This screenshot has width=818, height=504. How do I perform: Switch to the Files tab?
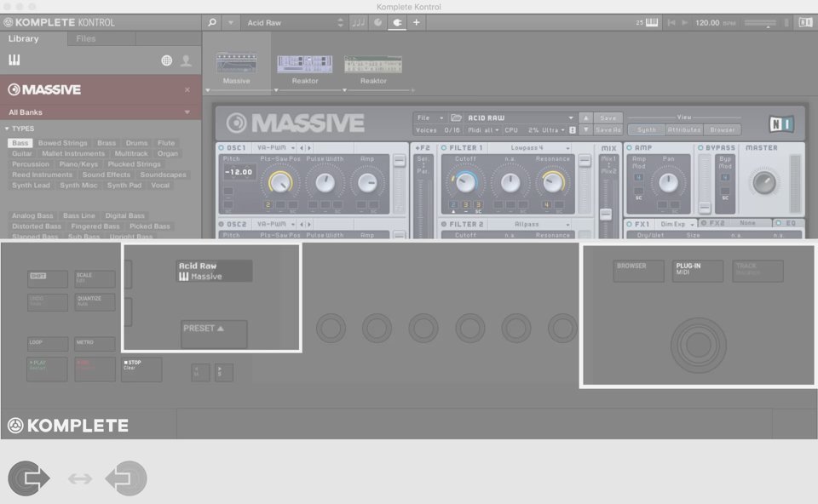click(x=86, y=39)
